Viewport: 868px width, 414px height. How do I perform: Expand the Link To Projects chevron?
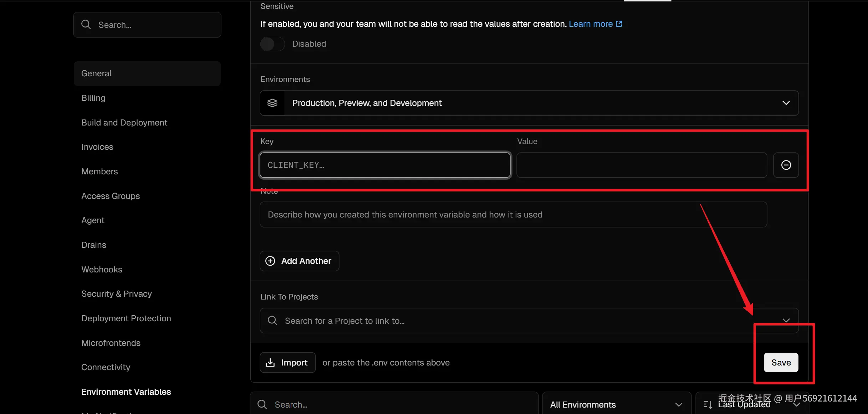point(786,320)
